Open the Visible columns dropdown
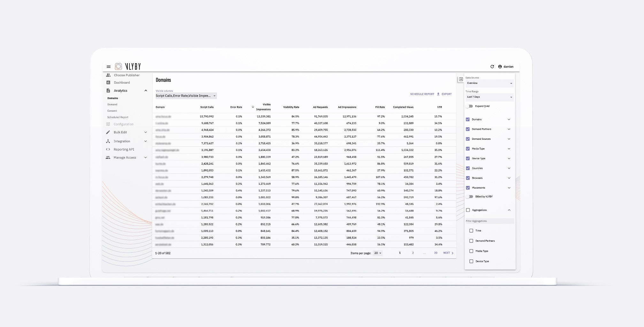Screen dimensions: 644x327 186,96
